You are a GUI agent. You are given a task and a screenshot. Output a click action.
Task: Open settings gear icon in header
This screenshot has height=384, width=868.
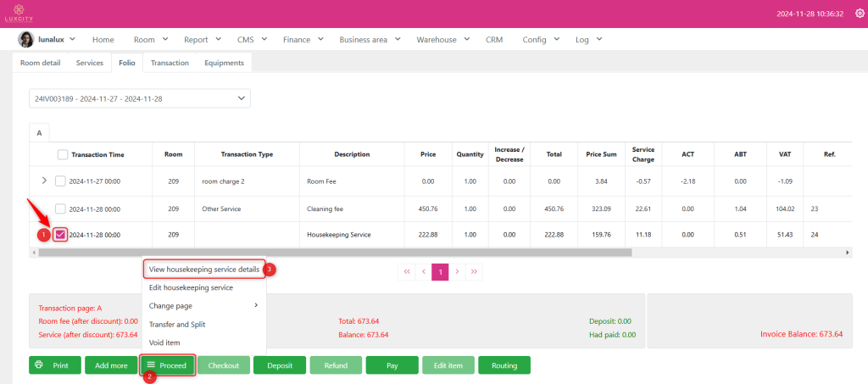858,14
